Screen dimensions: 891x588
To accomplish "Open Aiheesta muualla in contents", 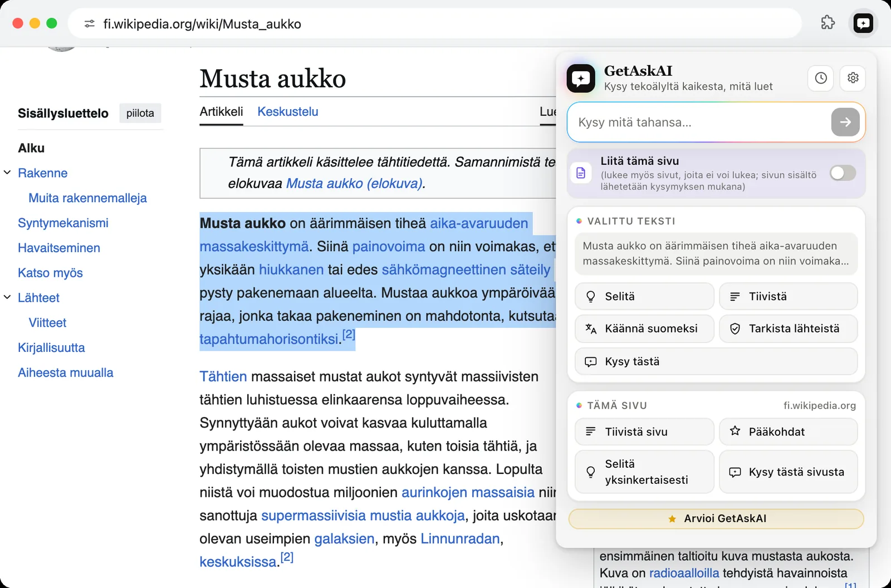I will click(66, 373).
